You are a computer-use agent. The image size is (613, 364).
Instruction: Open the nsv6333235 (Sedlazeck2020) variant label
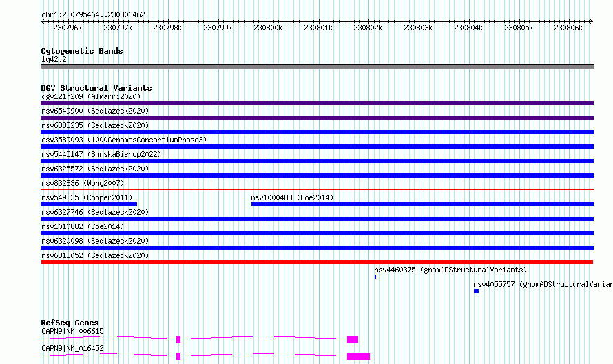click(95, 125)
